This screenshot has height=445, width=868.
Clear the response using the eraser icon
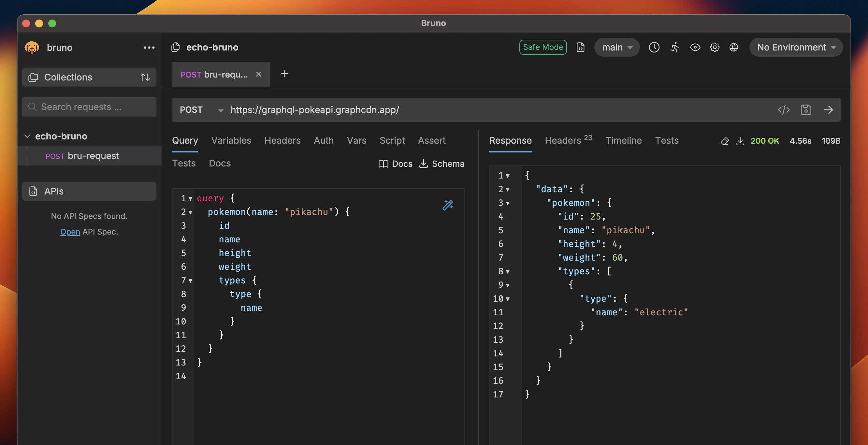[x=725, y=141]
